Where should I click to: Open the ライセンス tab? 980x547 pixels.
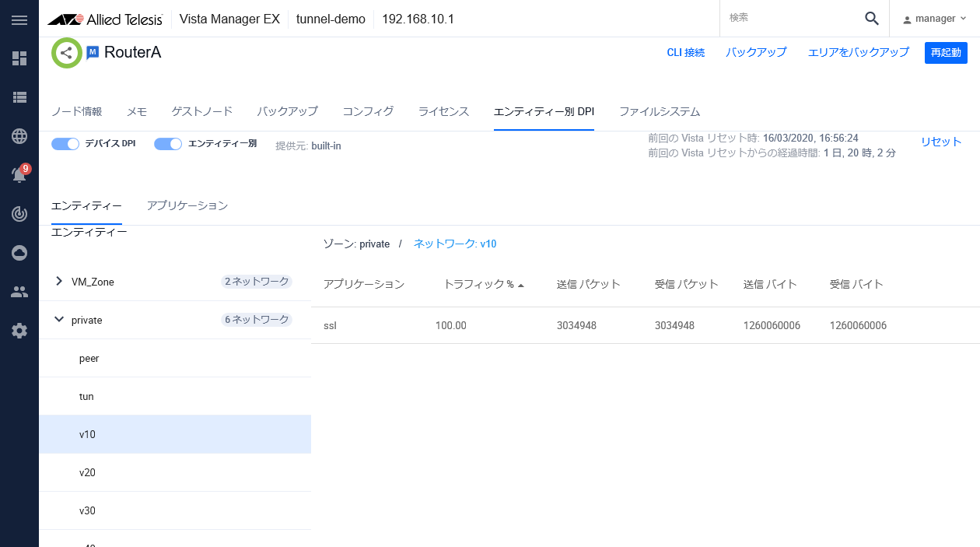point(443,111)
